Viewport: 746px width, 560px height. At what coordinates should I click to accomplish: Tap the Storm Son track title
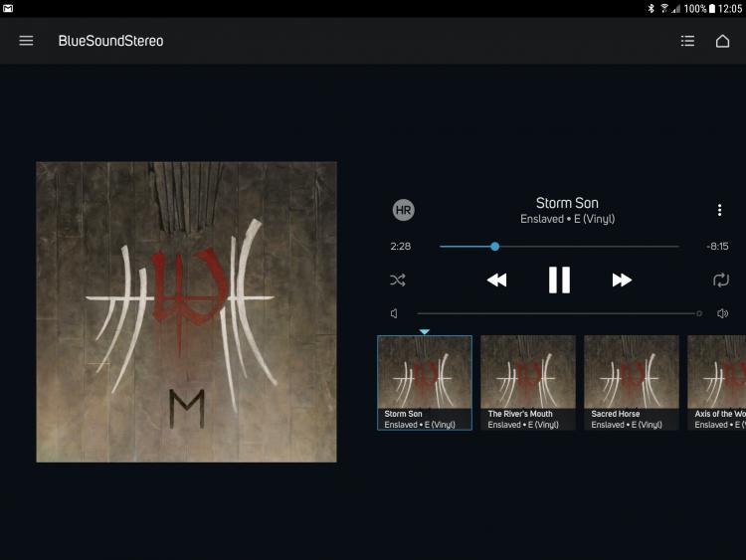(567, 203)
